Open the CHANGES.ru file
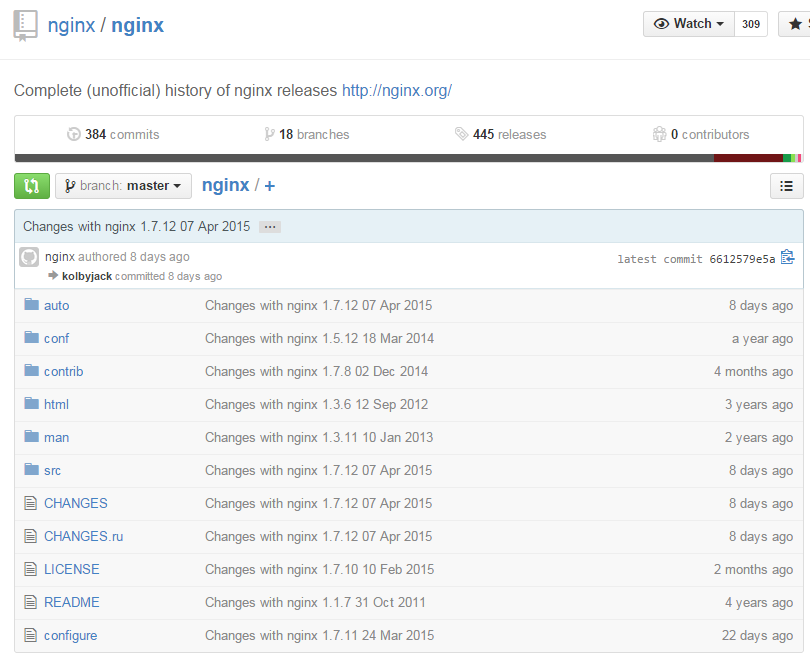Screen dimensions: 810x661 (83, 536)
